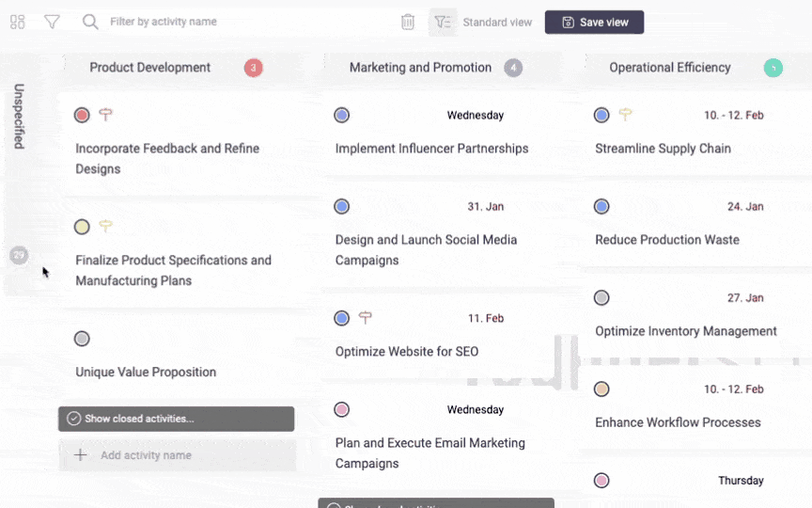This screenshot has width=812, height=508.
Task: Click the Save view button
Action: pos(594,23)
